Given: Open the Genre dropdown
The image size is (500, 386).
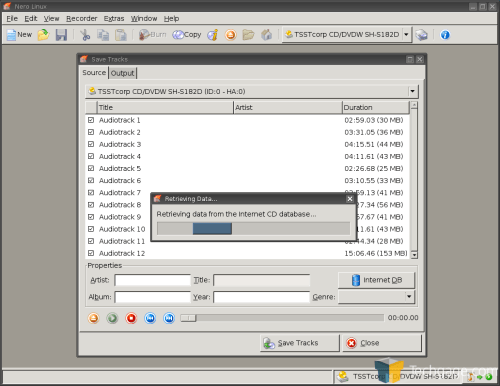Looking at the screenshot, I should click(376, 297).
